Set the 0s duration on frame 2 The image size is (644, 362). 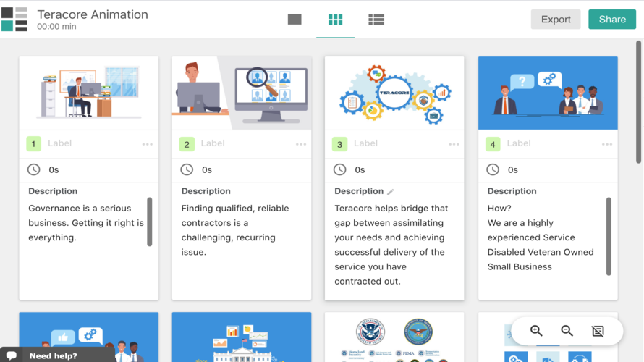click(x=207, y=169)
